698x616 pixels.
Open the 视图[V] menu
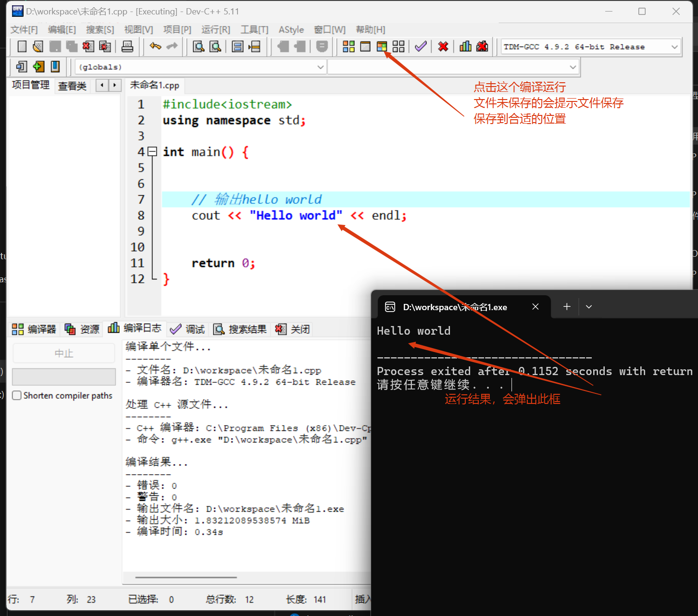pyautogui.click(x=138, y=30)
